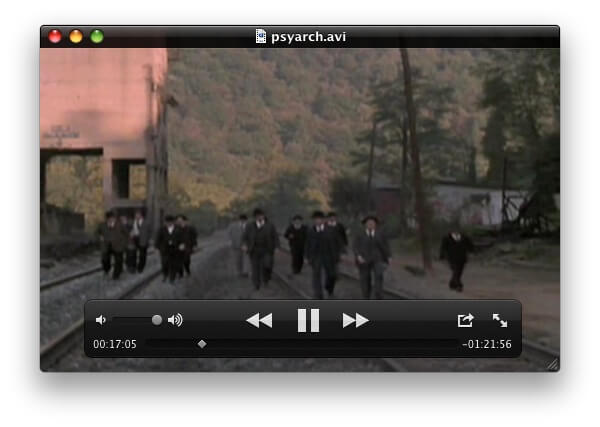The height and width of the screenshot is (427, 600).
Task: Click the volume slider track left of the knob
Action: click(130, 320)
